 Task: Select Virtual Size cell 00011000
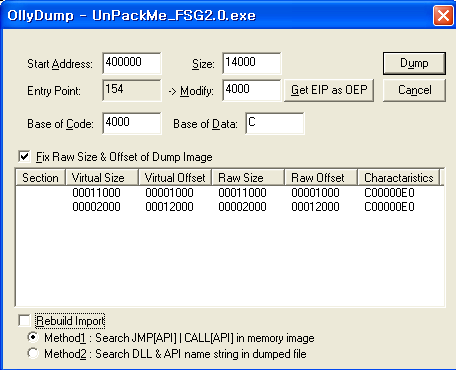click(x=96, y=193)
